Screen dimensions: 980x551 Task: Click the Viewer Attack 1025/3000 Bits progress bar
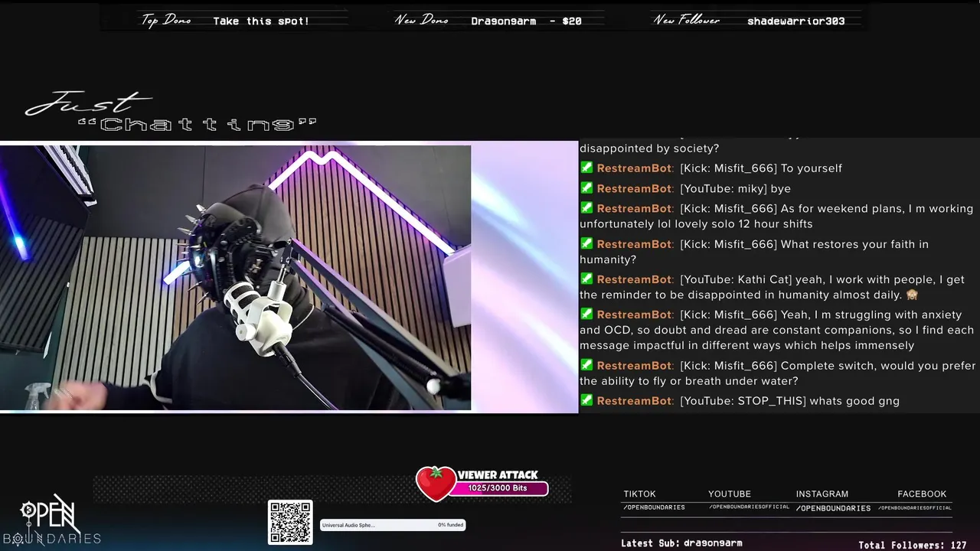click(498, 488)
